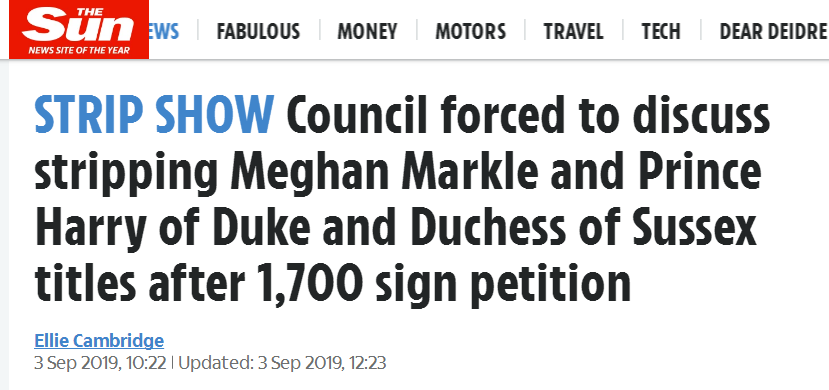Screen dimensions: 829x390
Task: Click the author link Ellie Cambridge
Action: (99, 341)
